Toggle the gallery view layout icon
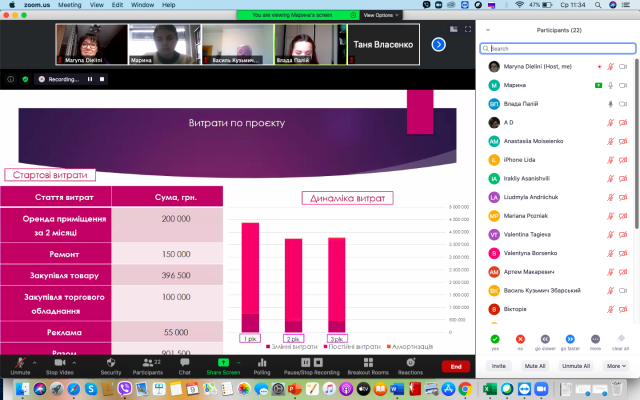Viewport: 640px width, 400px height. (x=453, y=29)
